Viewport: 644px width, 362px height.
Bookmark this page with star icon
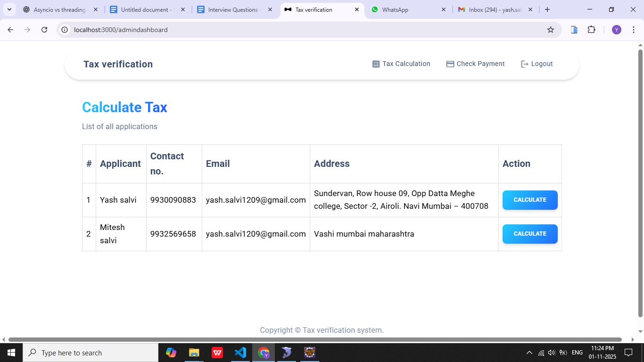(550, 30)
